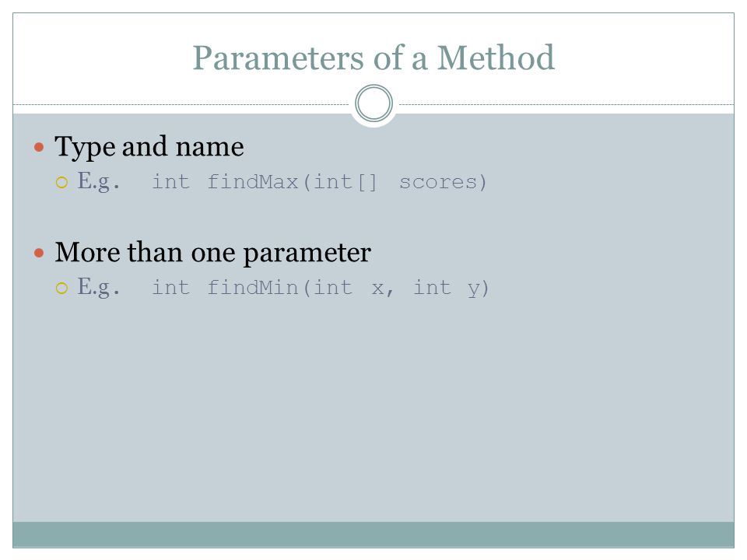The image size is (747, 560).
Task: Click the dashed divider line right of circle
Action: 566,104
